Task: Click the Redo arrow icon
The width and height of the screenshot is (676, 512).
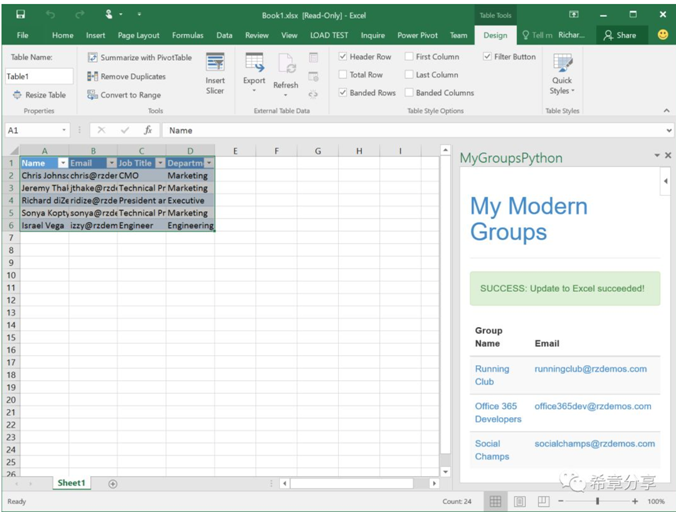Action: click(x=79, y=15)
